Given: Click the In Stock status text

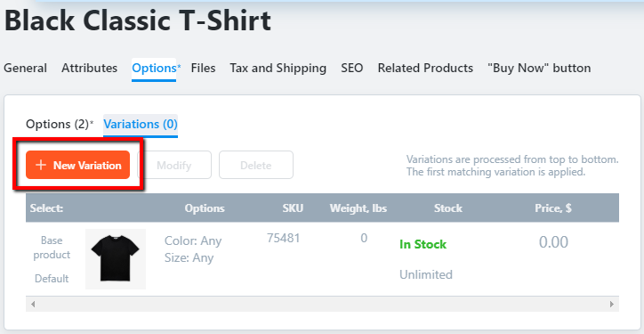Looking at the screenshot, I should coord(423,244).
